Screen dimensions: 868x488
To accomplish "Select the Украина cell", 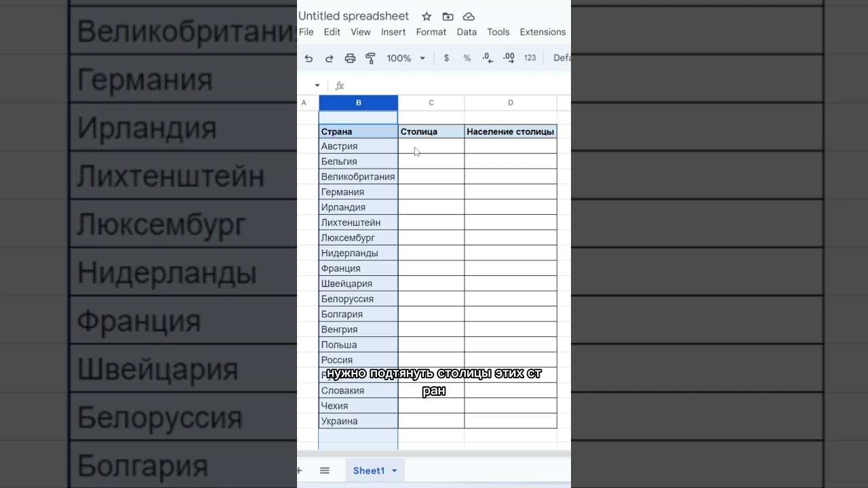I will (x=358, y=421).
